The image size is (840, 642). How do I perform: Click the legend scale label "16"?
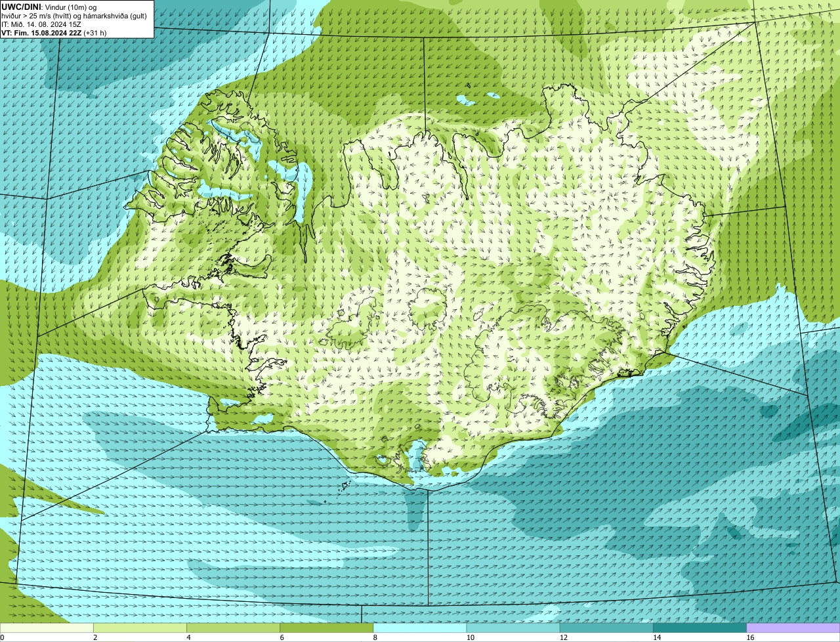(x=750, y=637)
